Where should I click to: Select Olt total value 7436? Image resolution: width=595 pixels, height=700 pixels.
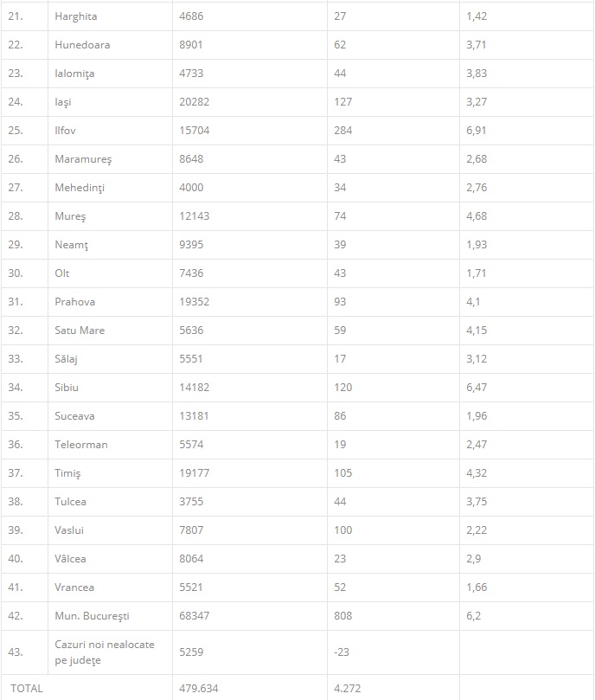click(191, 273)
